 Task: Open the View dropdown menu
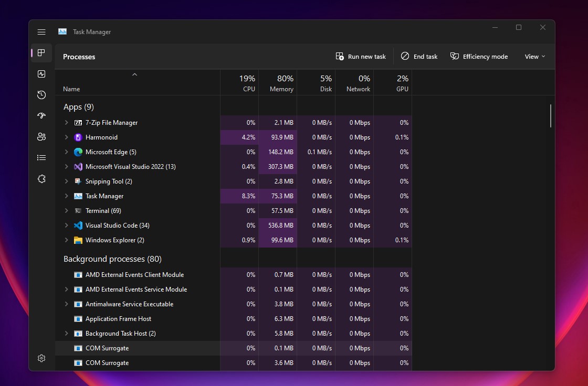tap(535, 57)
